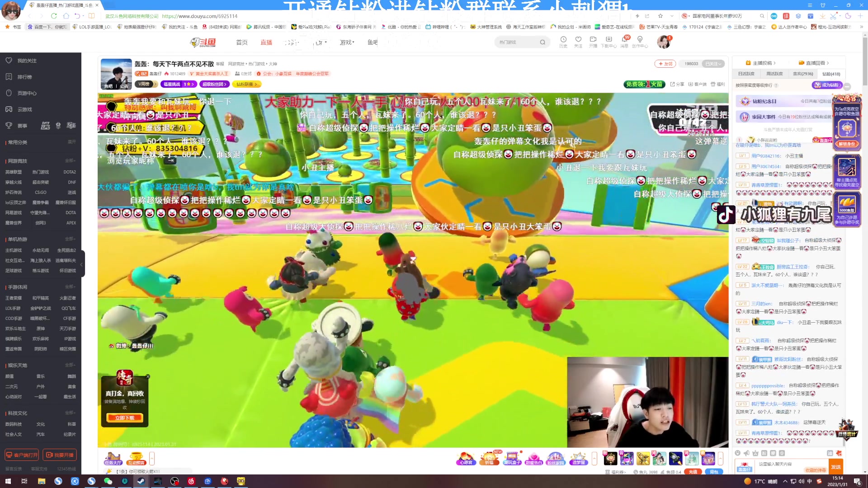Viewport: 868px width, 488px height.
Task: Click the 我要开播 button
Action: click(59, 455)
